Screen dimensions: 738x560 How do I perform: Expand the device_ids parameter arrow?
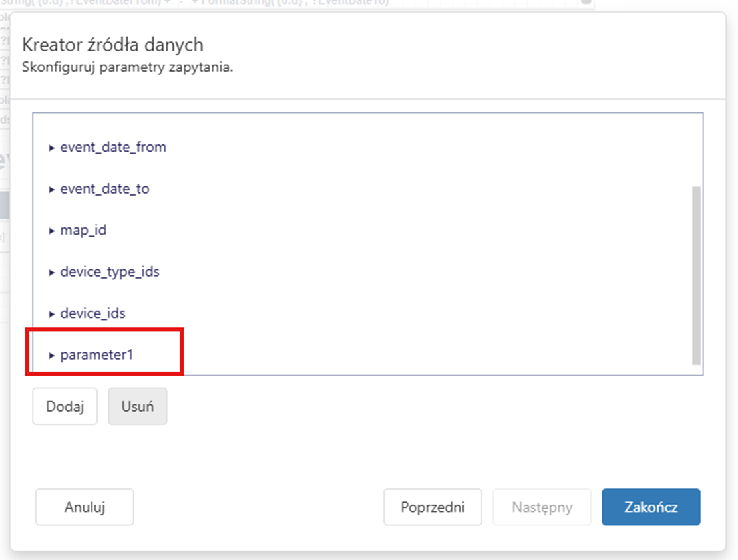click(52, 314)
